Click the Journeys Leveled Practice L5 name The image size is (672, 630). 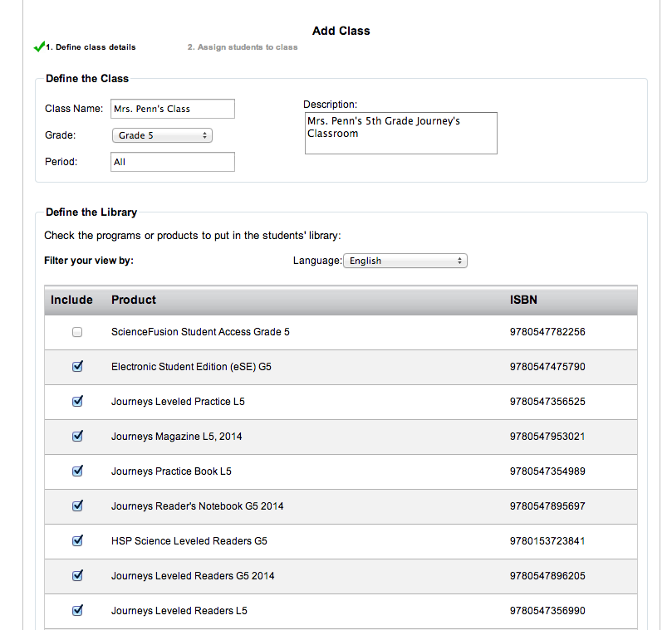(178, 402)
